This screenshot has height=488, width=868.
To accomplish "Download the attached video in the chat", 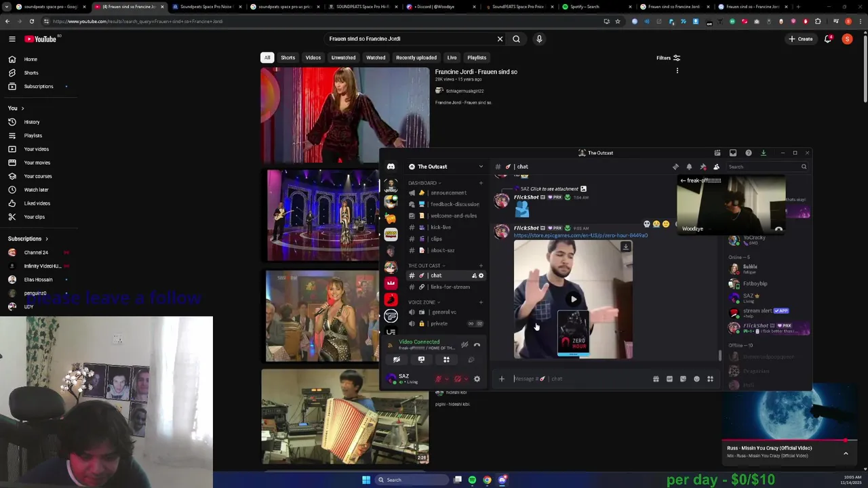I will pyautogui.click(x=625, y=247).
